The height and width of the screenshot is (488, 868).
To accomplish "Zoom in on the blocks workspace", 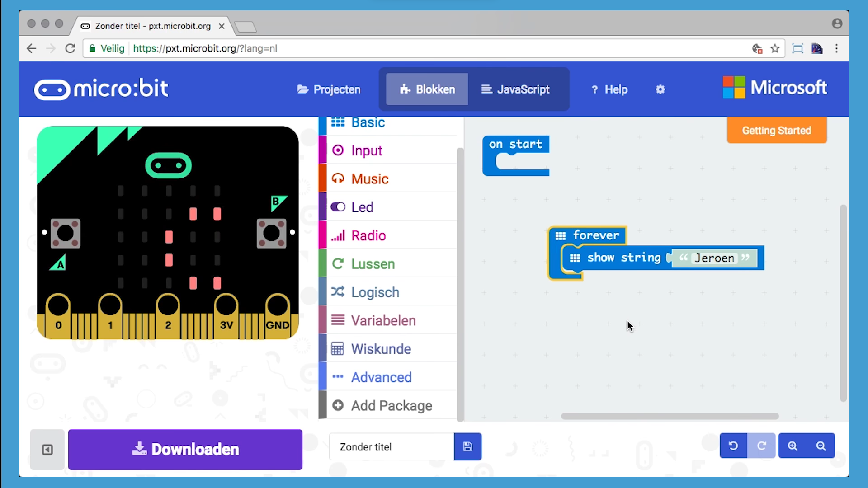I will (x=793, y=446).
